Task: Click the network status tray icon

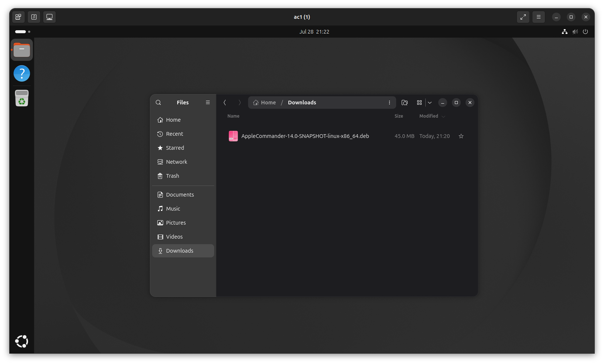Action: 564,32
